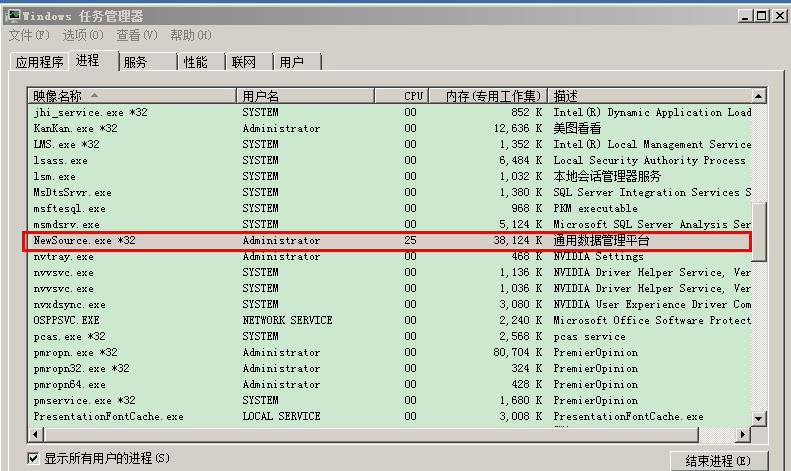Screen dimensions: 791x471
Task: Click CPU value 25 for NewSource.exe
Action: coord(410,241)
